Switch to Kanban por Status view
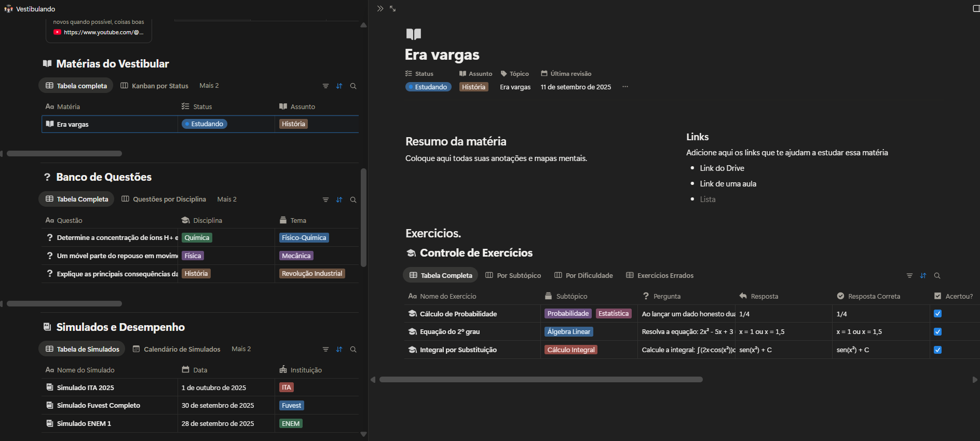Viewport: 980px width, 441px height. (x=154, y=86)
